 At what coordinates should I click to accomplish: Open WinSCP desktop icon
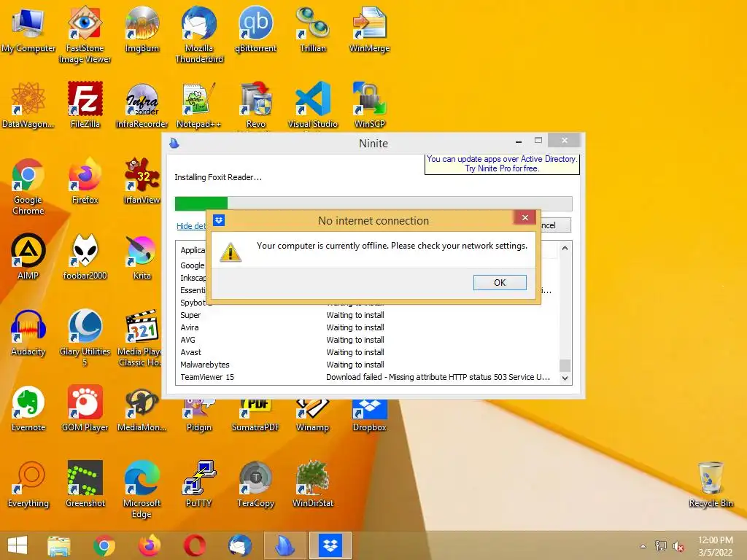[369, 106]
